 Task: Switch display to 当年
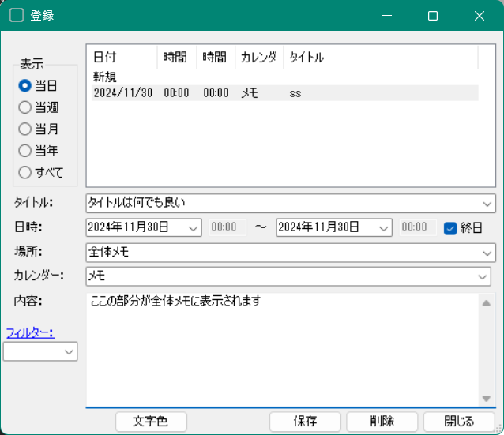[25, 150]
